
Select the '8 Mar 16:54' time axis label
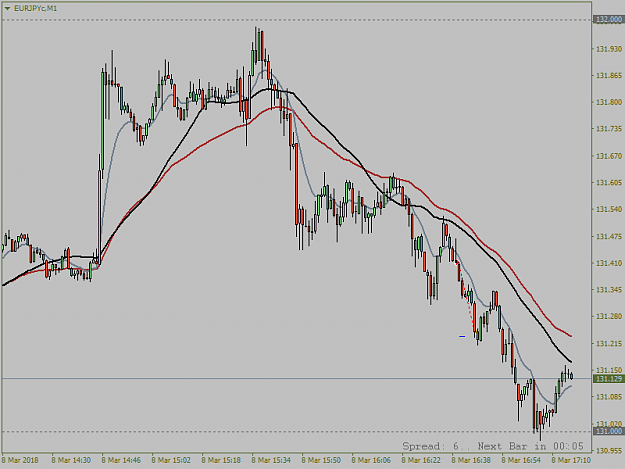521,460
